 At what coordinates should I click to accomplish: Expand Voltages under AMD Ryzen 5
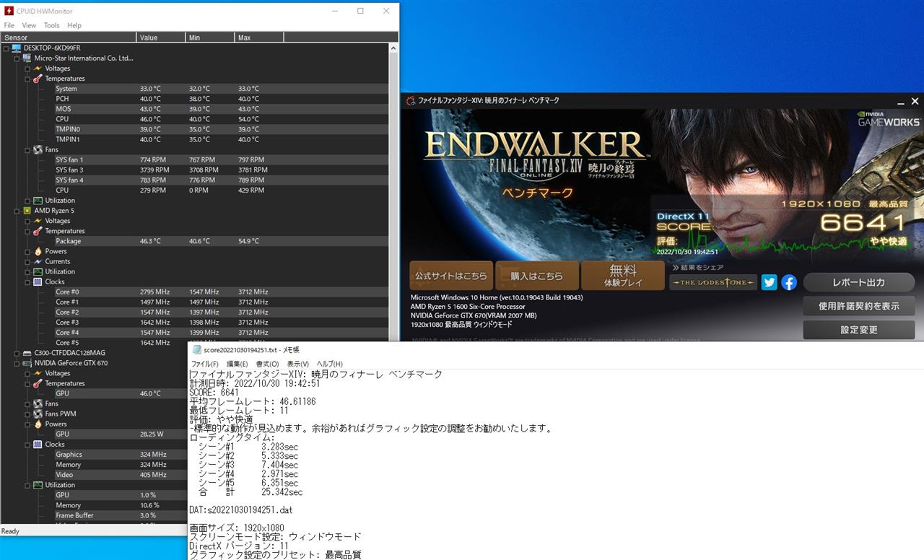(28, 221)
